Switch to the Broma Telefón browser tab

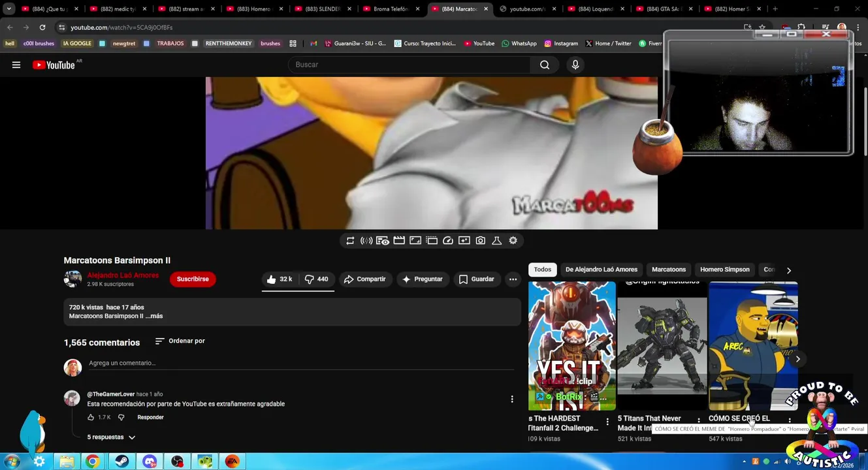(391, 9)
